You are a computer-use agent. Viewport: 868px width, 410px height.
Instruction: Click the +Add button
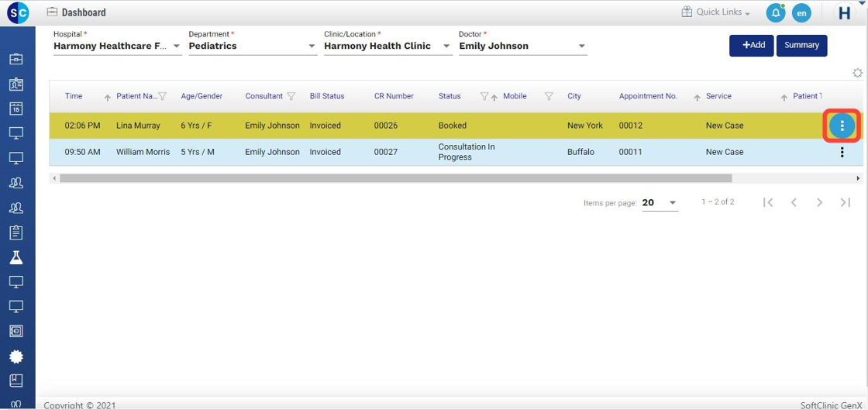coord(751,46)
